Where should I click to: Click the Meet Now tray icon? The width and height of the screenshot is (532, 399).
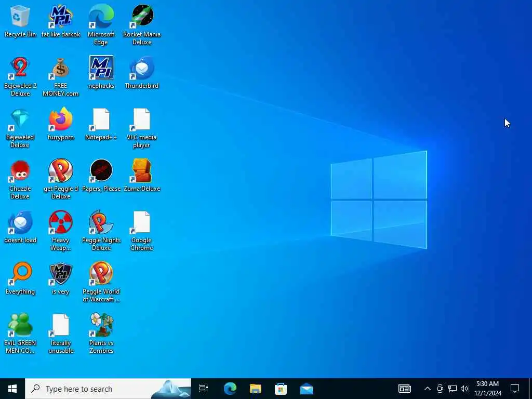(440, 389)
